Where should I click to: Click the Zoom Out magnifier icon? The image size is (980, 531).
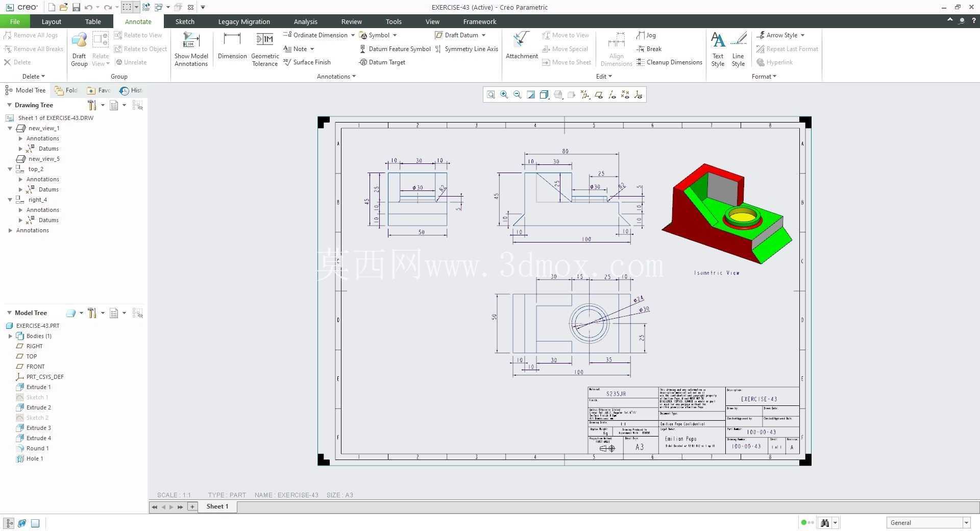(x=518, y=94)
